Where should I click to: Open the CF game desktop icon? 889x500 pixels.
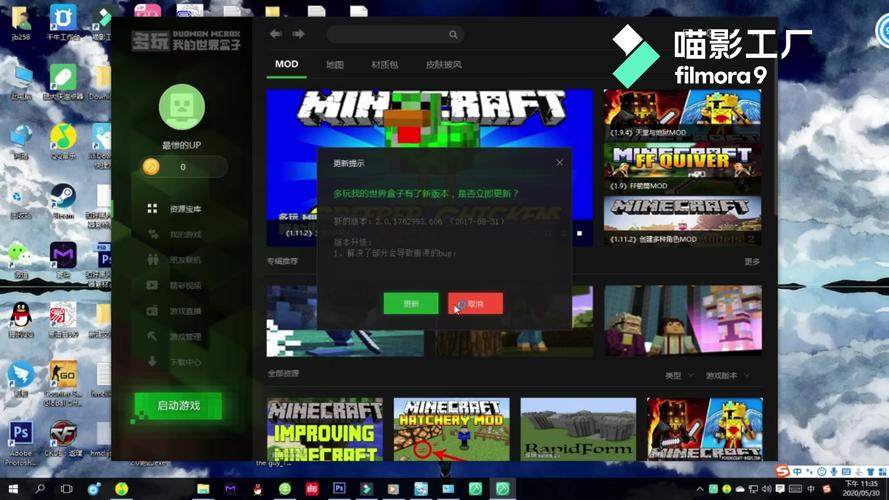point(63,439)
